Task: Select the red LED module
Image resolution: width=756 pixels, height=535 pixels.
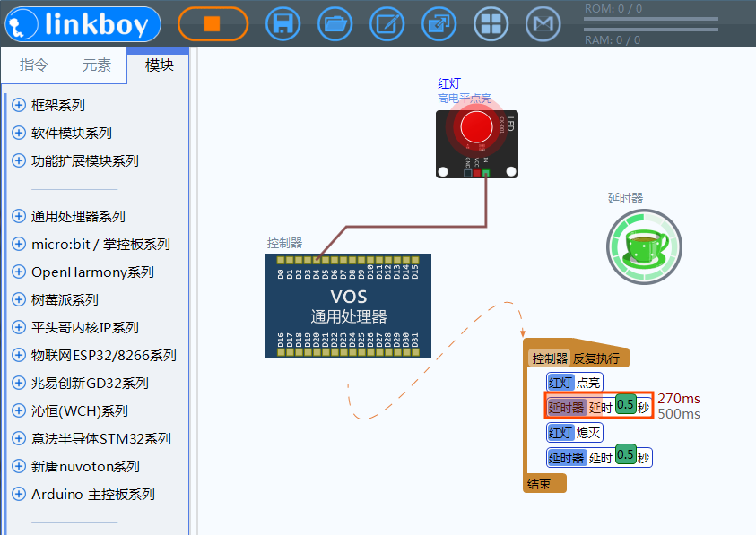Action: (x=477, y=144)
